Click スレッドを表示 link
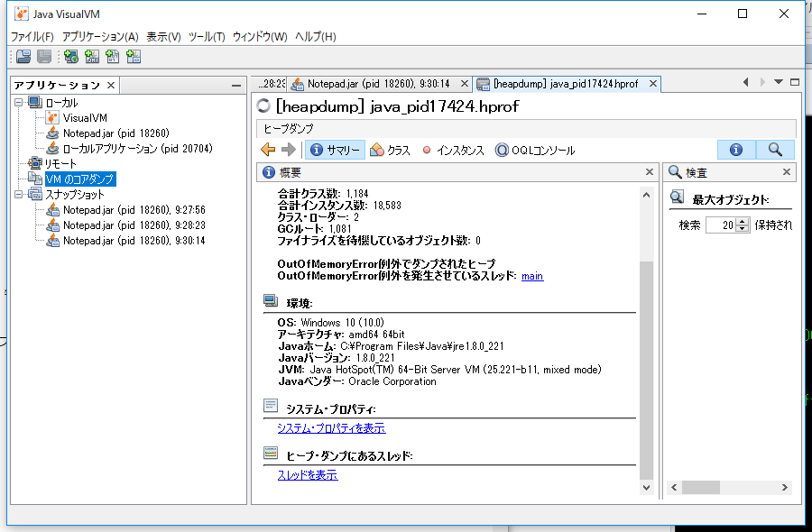 click(308, 474)
